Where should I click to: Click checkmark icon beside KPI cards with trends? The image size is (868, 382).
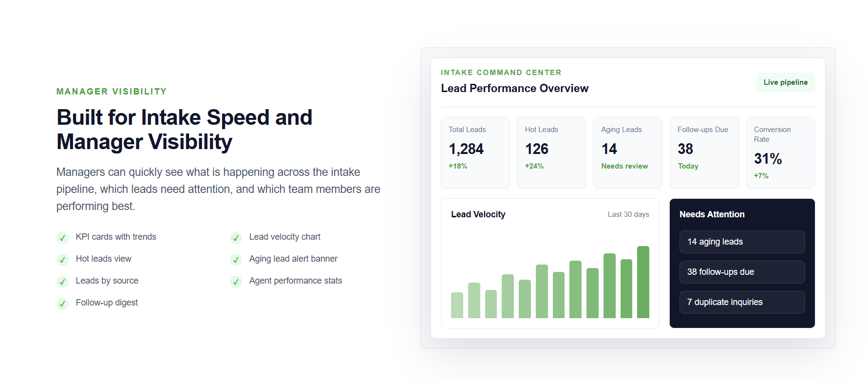pos(62,238)
